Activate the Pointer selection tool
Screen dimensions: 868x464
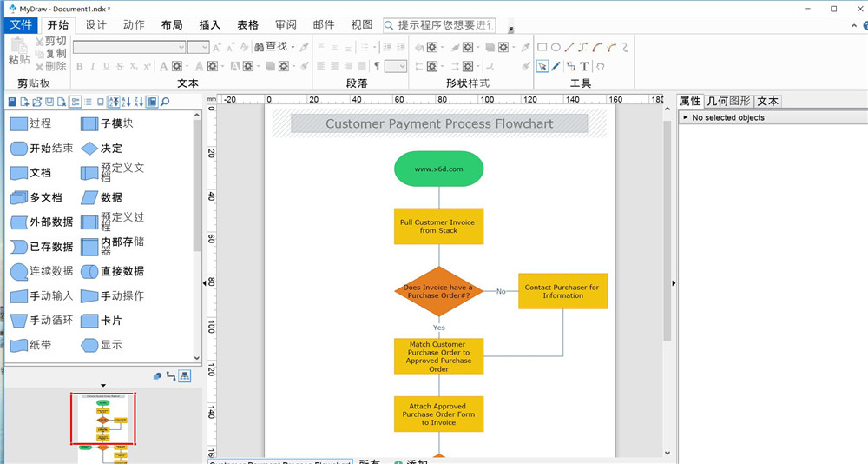[x=542, y=66]
